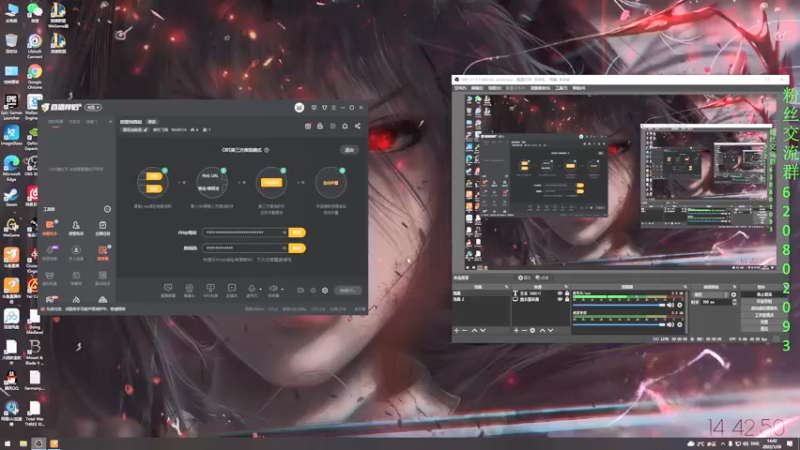Click the bell notification icon in the streaming app

(345, 126)
